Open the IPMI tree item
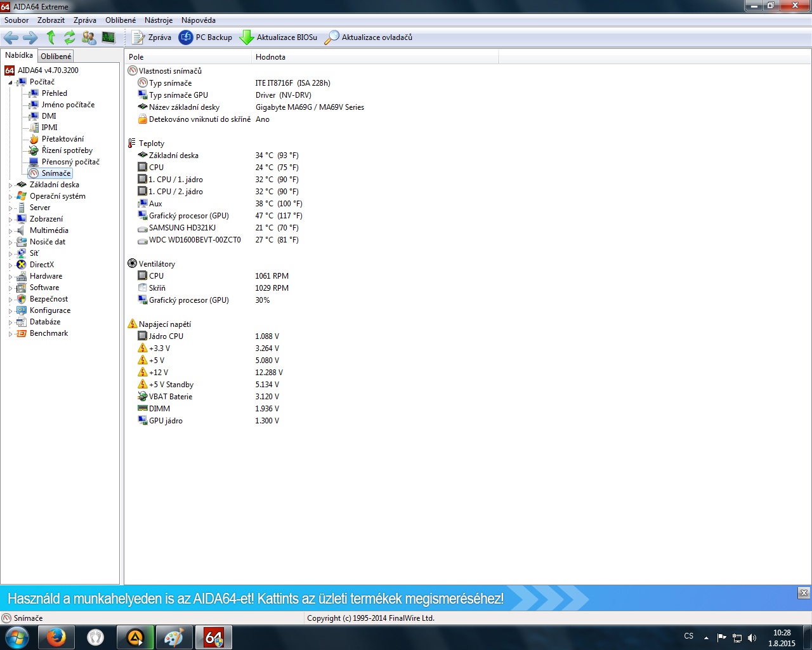The image size is (812, 650). coord(49,128)
